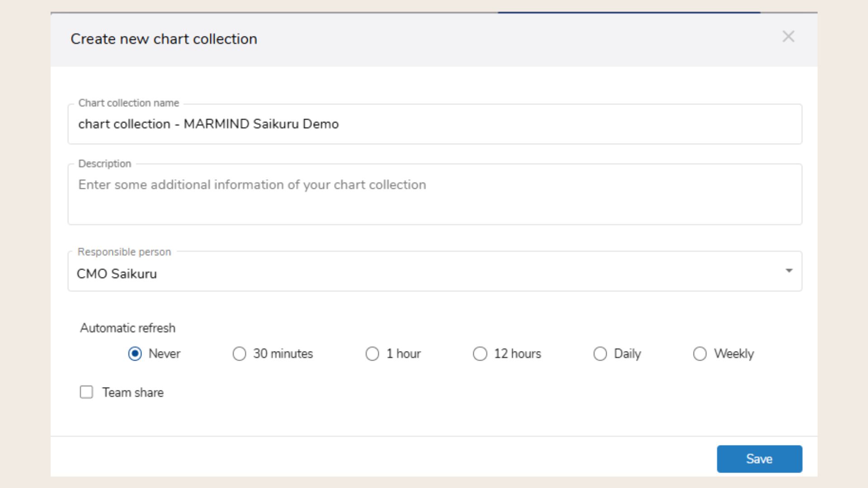The height and width of the screenshot is (488, 868).
Task: Select Daily as the refresh frequency
Action: [x=600, y=354]
